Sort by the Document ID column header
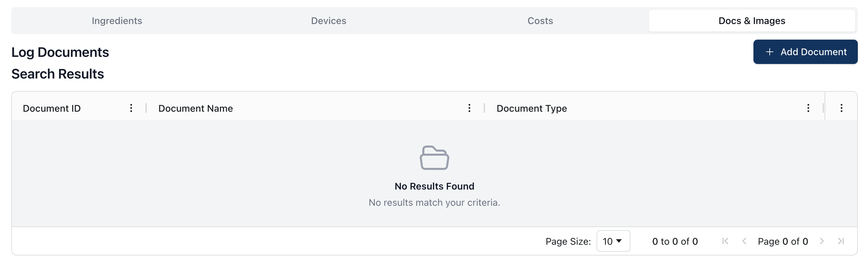 coord(52,109)
